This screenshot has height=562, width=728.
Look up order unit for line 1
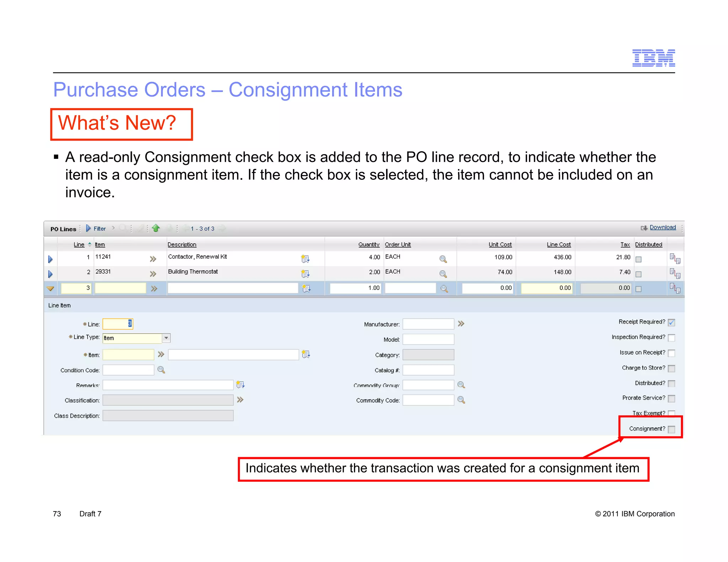pos(443,259)
